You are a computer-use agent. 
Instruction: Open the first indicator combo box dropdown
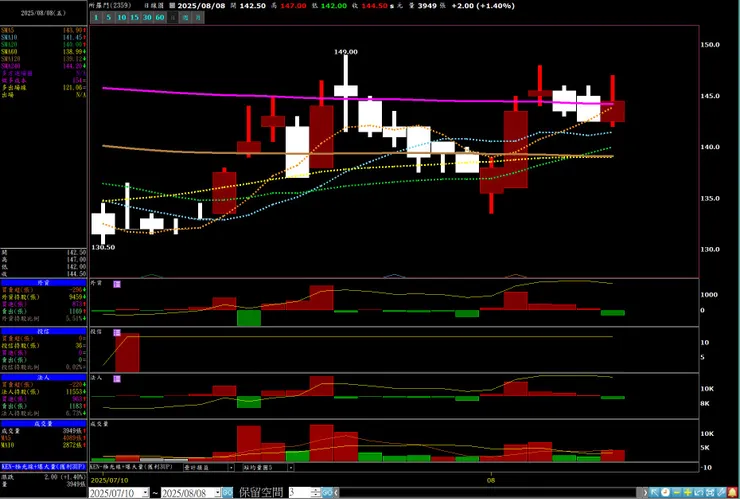[231, 467]
